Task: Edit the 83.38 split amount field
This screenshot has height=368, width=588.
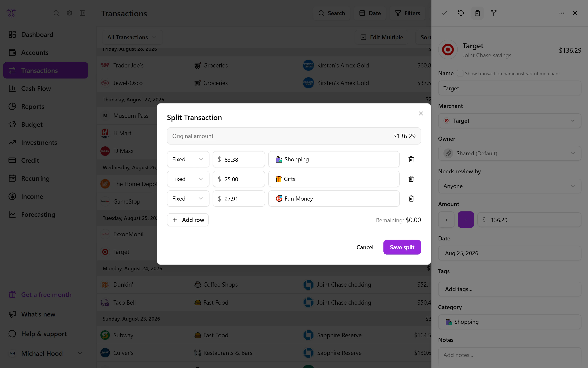Action: (x=239, y=159)
